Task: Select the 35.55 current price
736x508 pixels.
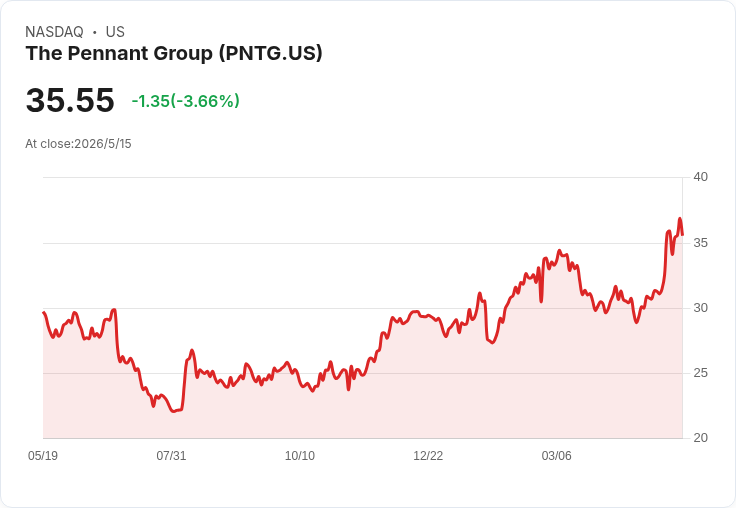Action: (70, 100)
